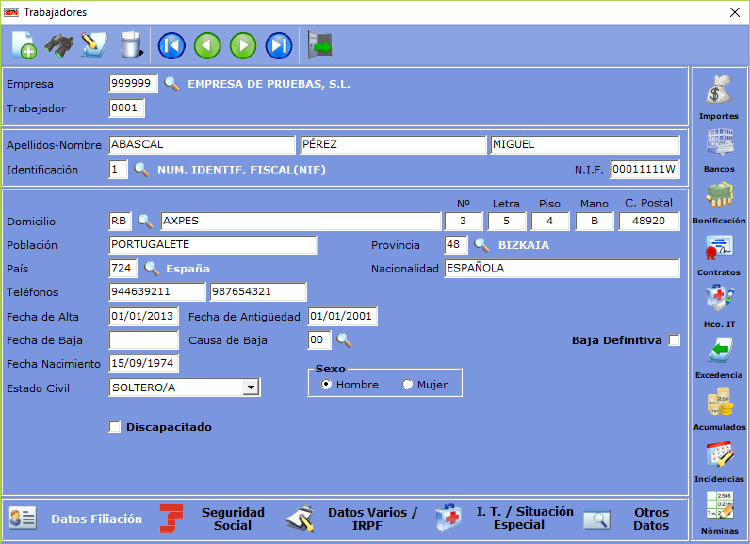The width and height of the screenshot is (750, 544).
Task: Switch to the Seguridad Social tab
Action: [x=212, y=519]
